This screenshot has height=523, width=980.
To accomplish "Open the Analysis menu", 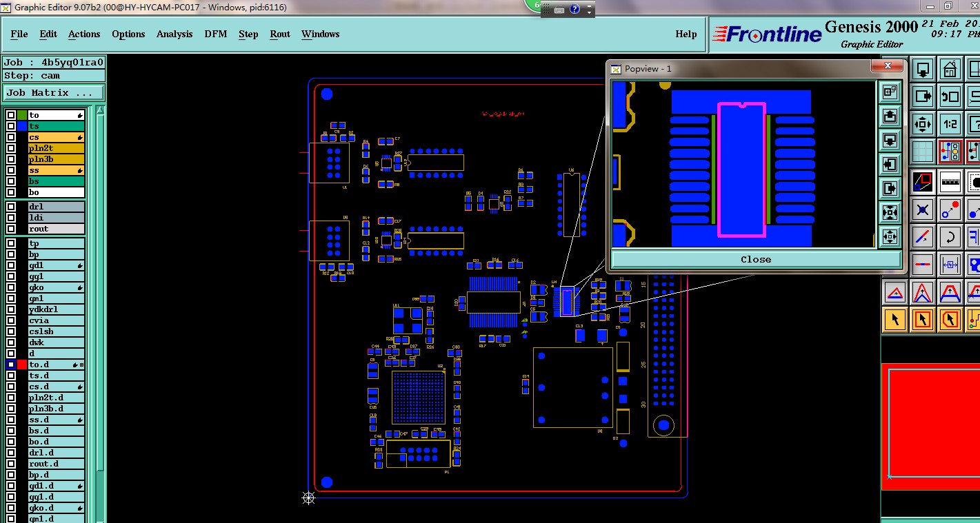I will pyautogui.click(x=174, y=34).
